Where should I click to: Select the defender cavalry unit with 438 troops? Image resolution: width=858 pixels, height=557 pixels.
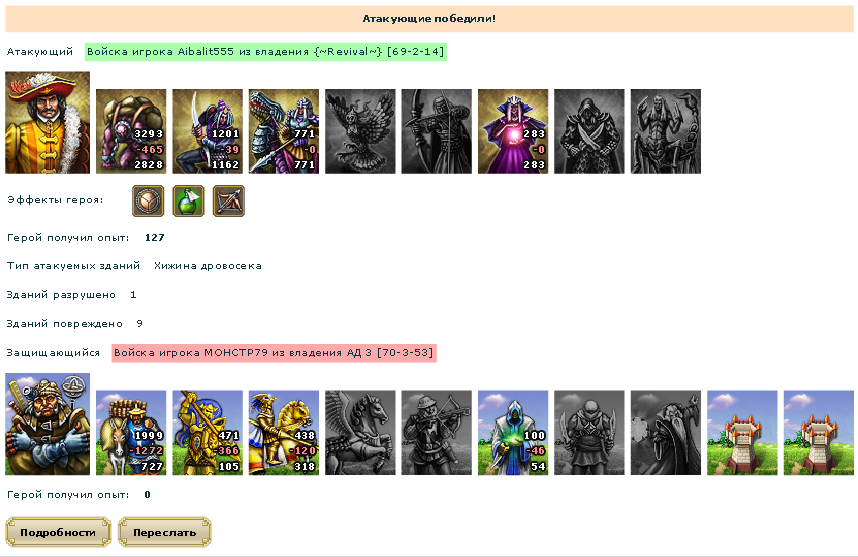coord(284,432)
